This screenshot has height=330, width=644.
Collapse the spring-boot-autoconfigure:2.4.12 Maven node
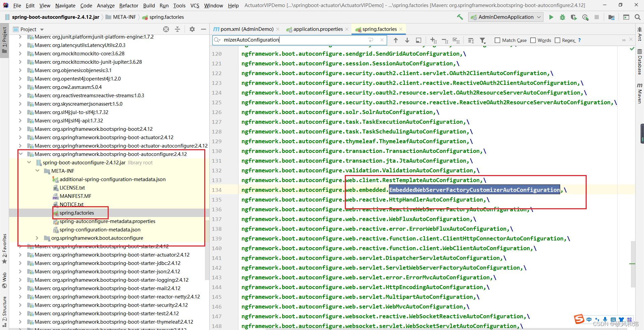(x=21, y=154)
